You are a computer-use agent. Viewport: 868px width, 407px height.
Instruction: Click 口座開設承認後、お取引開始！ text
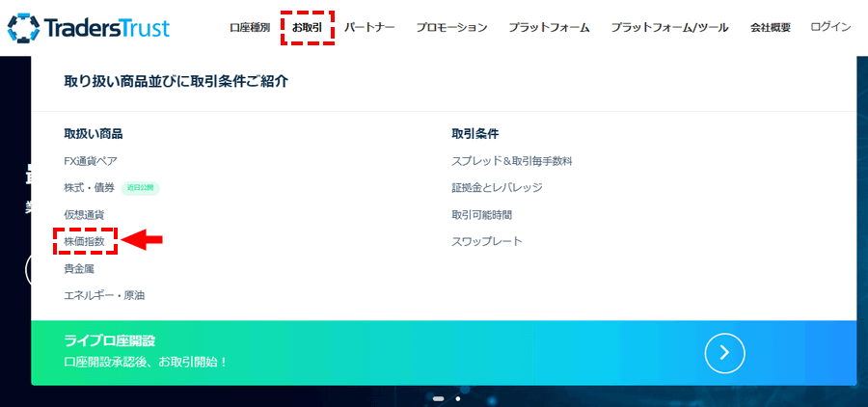[146, 362]
